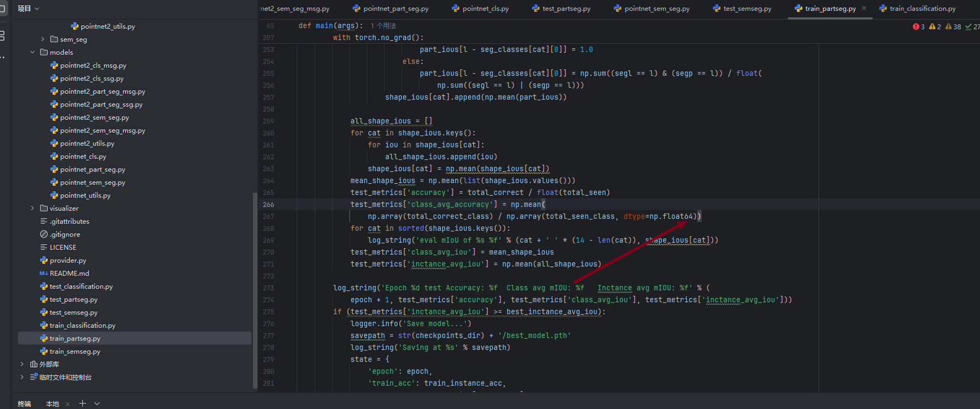Switch to the pointnet_cls.py editor tab

tap(481, 9)
